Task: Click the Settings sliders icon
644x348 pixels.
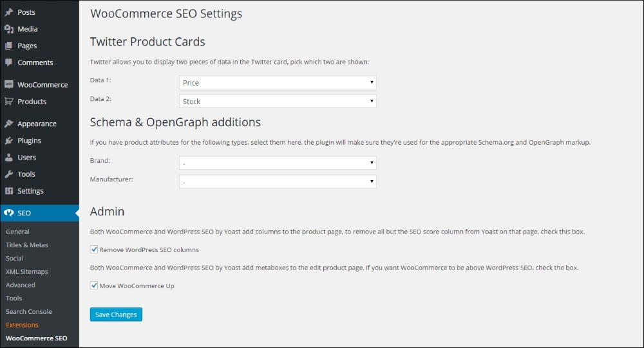Action: point(8,191)
